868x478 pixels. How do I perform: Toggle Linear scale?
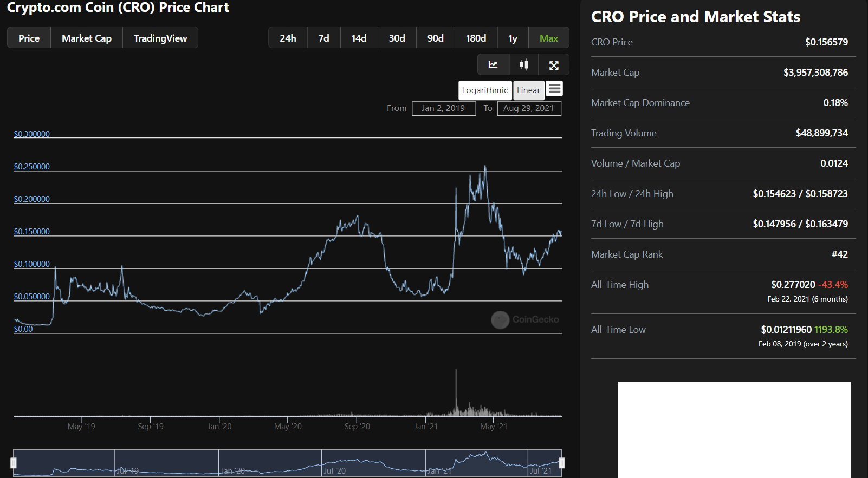(x=528, y=90)
